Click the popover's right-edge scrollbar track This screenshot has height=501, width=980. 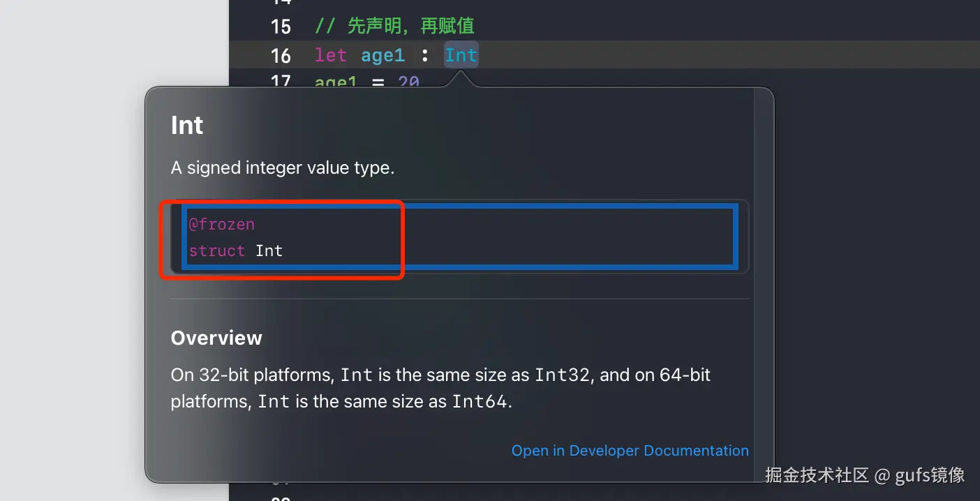pyautogui.click(x=764, y=279)
